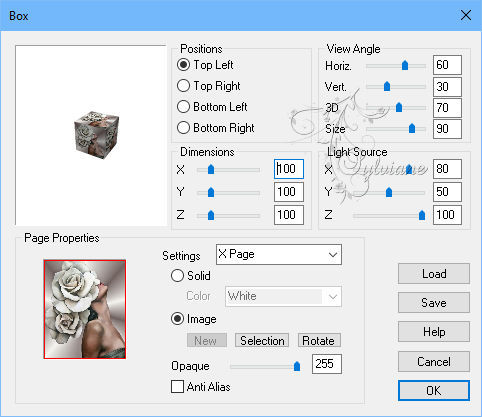Select the Top Right position option
The image size is (482, 417).
[209, 86]
